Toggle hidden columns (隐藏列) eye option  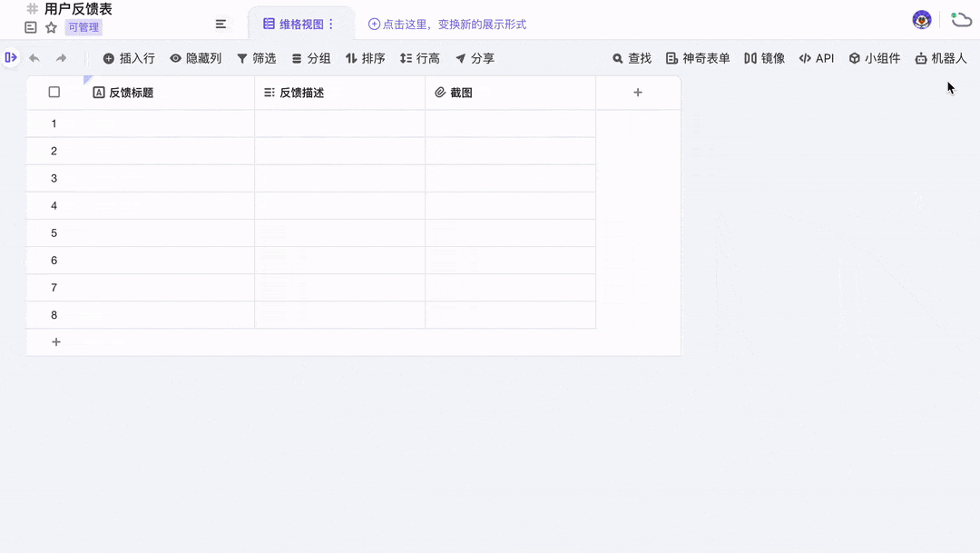[x=195, y=58]
